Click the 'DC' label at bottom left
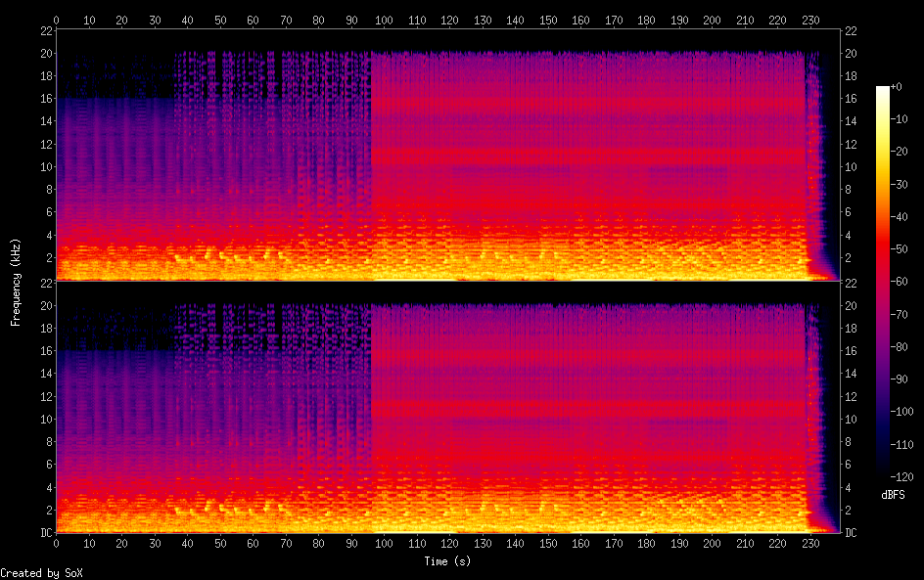924x580 pixels. [46, 533]
